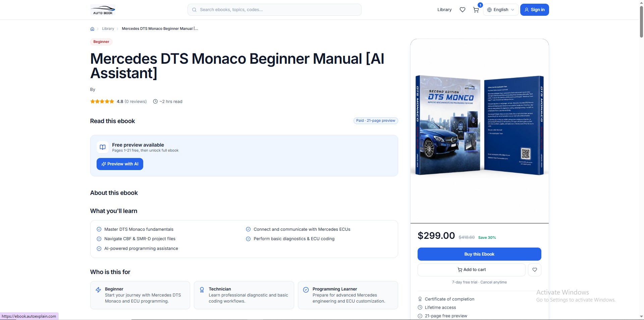Click the Lifetime access clock icon
644x320 pixels.
[420, 307]
